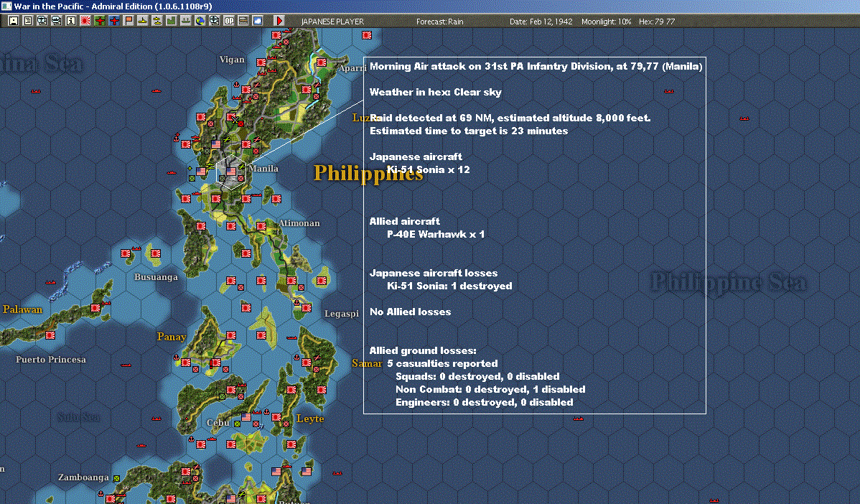Select Japanese flag left of Legaspi label
The image size is (860, 504).
tap(306, 308)
